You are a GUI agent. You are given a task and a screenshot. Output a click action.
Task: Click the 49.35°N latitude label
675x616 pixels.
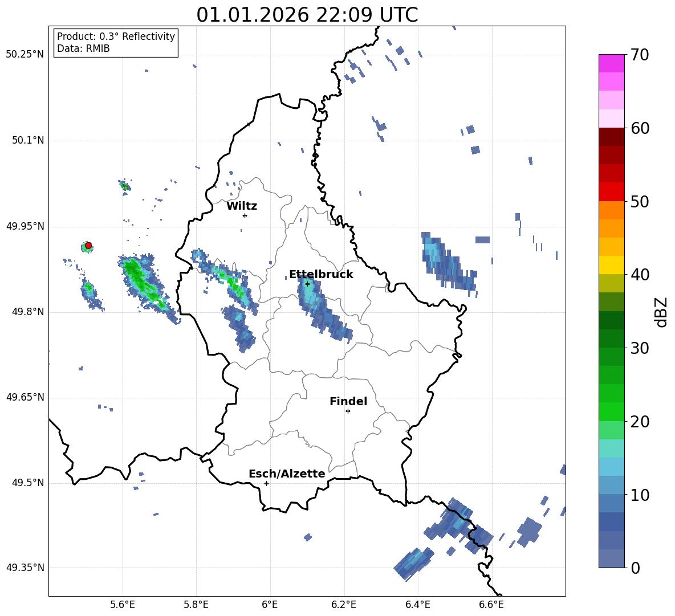(x=25, y=568)
